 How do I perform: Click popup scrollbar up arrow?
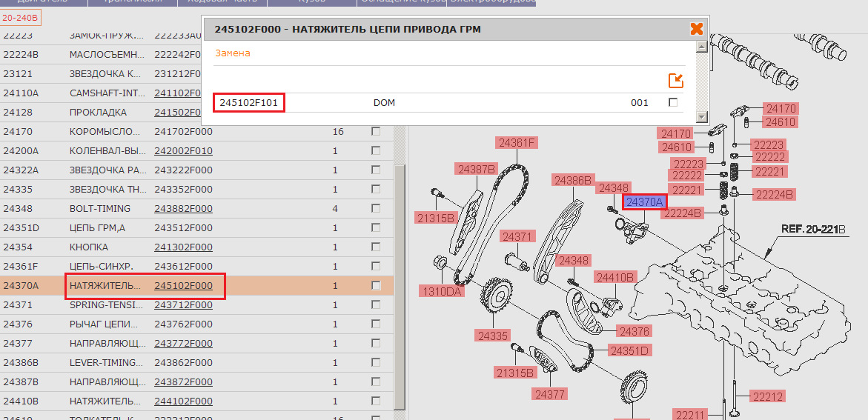(701, 47)
